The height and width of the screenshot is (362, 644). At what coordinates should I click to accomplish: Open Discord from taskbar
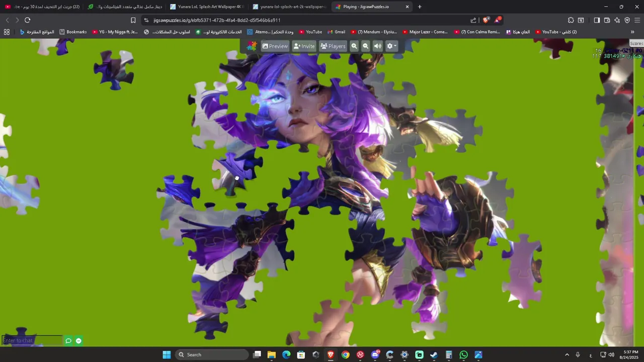pyautogui.click(x=375, y=354)
